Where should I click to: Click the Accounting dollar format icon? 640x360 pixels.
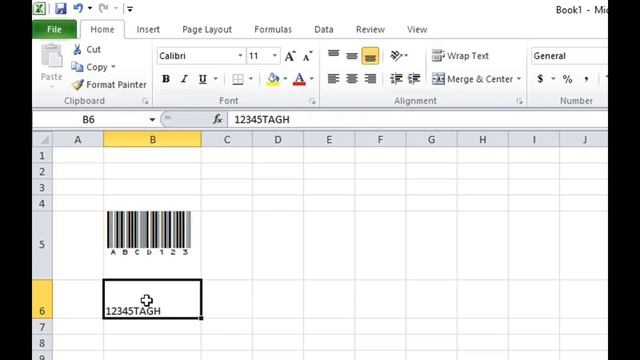pyautogui.click(x=540, y=79)
